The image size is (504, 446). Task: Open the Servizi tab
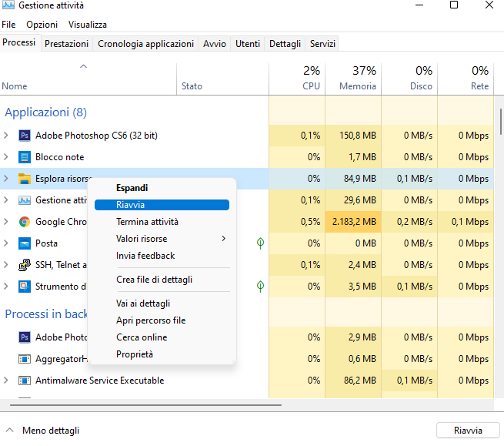(x=322, y=44)
